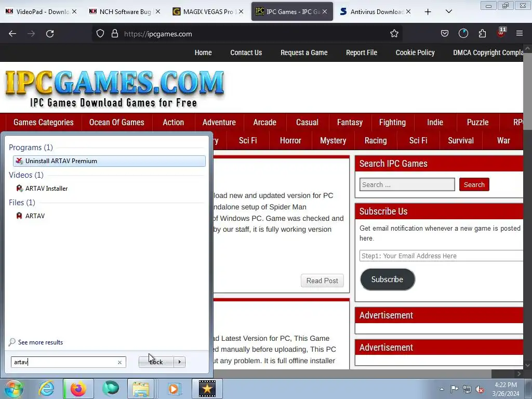This screenshot has height=399, width=532.
Task: Open the Puzzle category
Action: coord(478,122)
